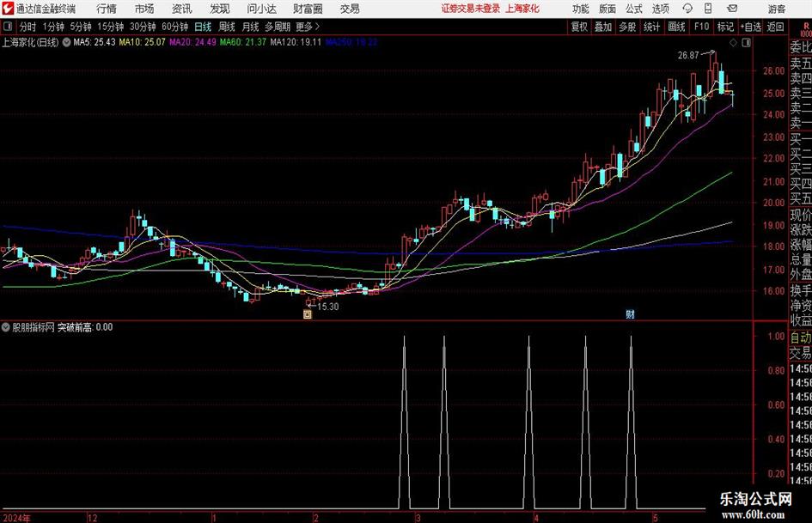
Task: Open the 交易 menu
Action: [x=350, y=9]
